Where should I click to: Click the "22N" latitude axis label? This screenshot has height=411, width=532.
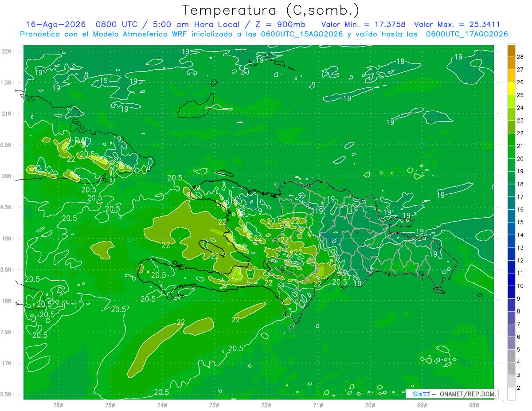tap(7, 51)
